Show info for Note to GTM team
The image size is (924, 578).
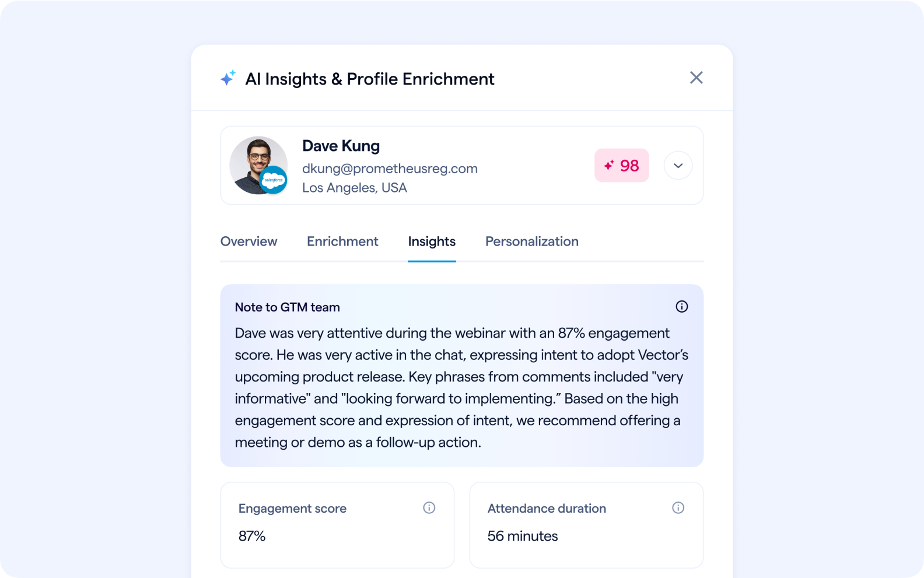point(681,307)
